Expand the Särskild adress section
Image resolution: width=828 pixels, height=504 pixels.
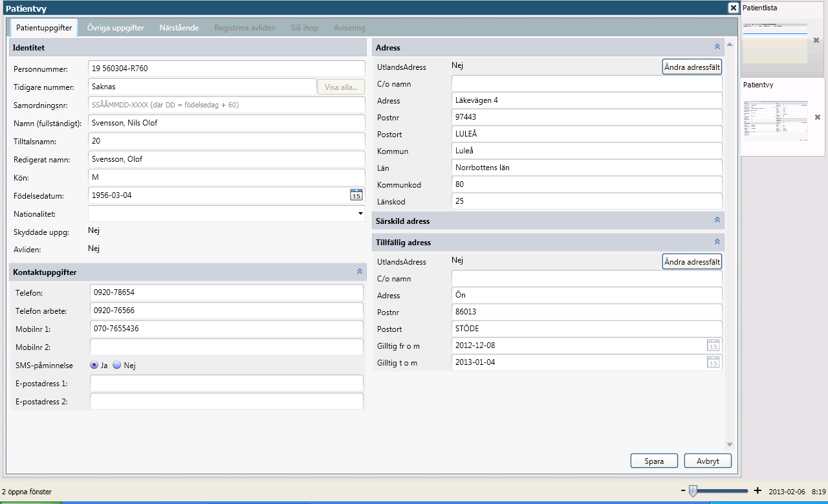717,220
